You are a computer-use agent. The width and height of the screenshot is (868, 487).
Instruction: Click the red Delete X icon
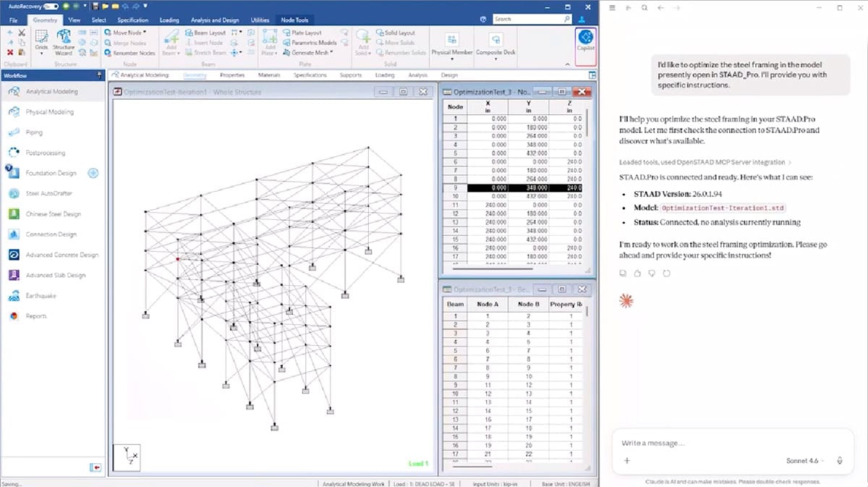[9, 52]
